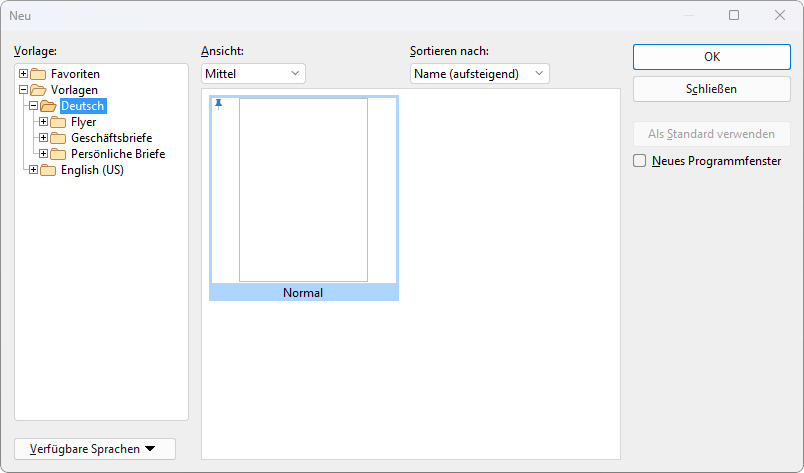Select the Favoriten tree label
Image resolution: width=804 pixels, height=473 pixels.
point(75,74)
